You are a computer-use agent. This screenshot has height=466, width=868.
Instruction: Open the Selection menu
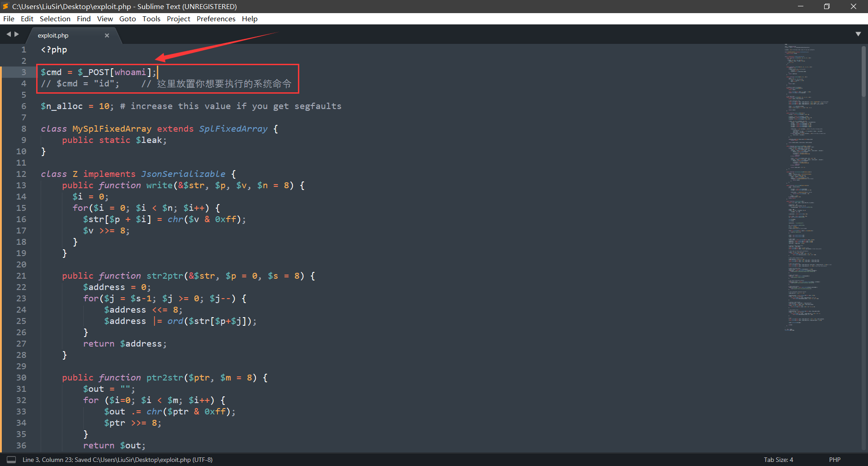[55, 19]
